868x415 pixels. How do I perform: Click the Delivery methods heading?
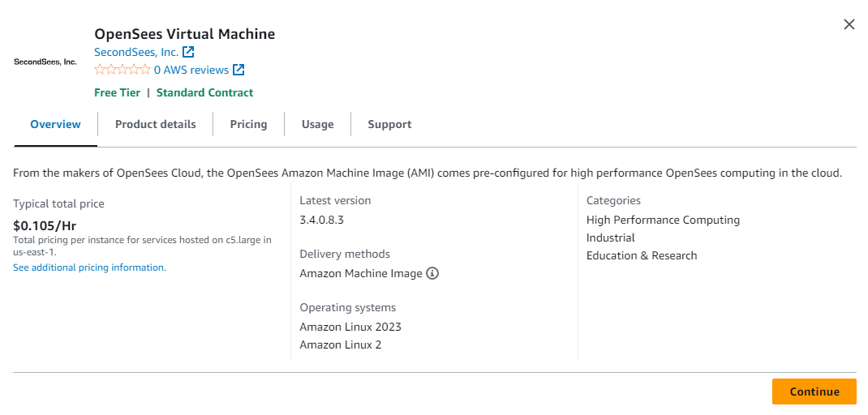(345, 254)
